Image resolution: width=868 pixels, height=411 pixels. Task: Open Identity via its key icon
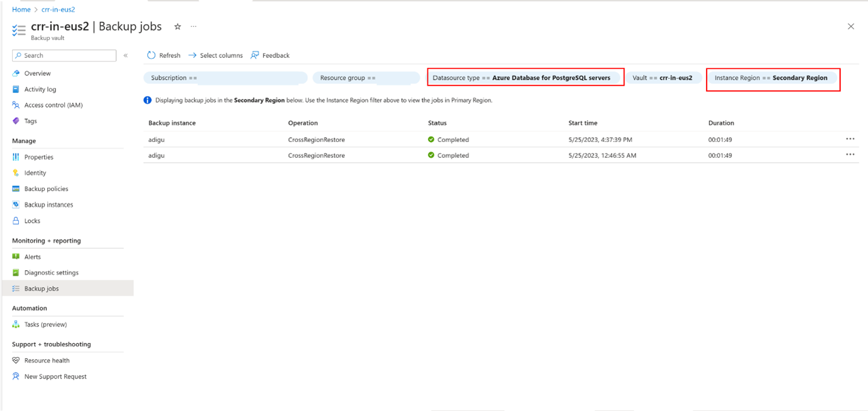point(15,172)
